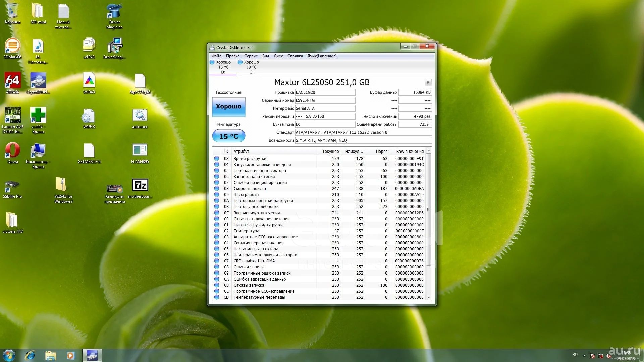Select the CRC-ошибки UltraDMA row
Screen dimensions: 644x362
(319, 261)
